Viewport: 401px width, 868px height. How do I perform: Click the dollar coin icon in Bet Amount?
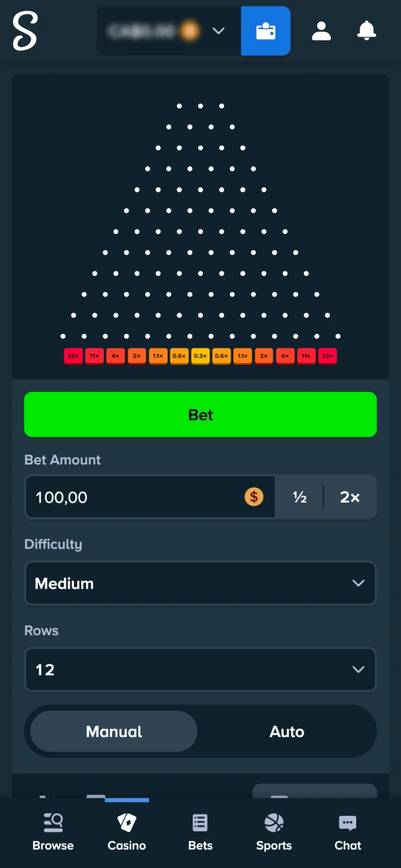point(254,497)
